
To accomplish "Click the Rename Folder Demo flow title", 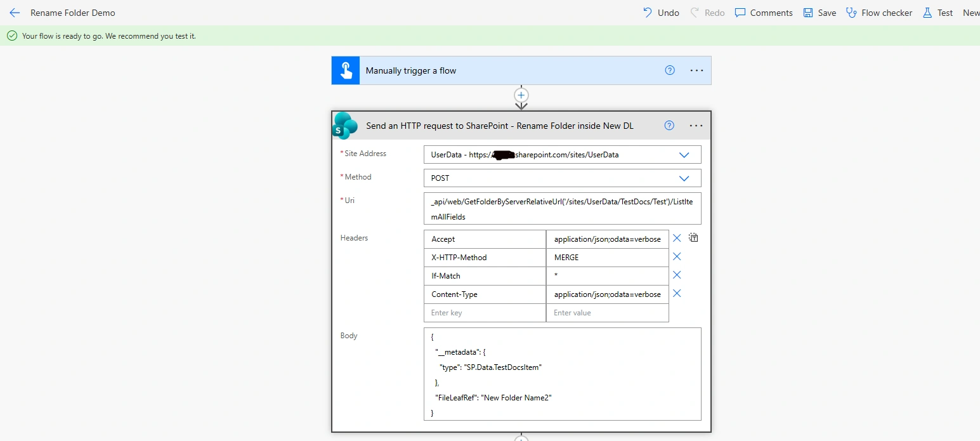I will 73,13.
